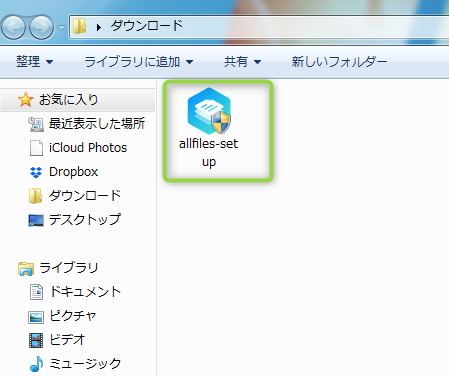Click the allfiles-setup file name label
The image size is (449, 376).
click(209, 153)
